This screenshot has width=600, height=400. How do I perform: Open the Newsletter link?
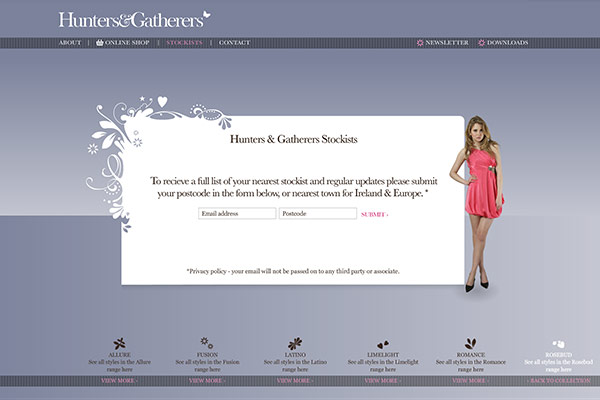(x=447, y=43)
